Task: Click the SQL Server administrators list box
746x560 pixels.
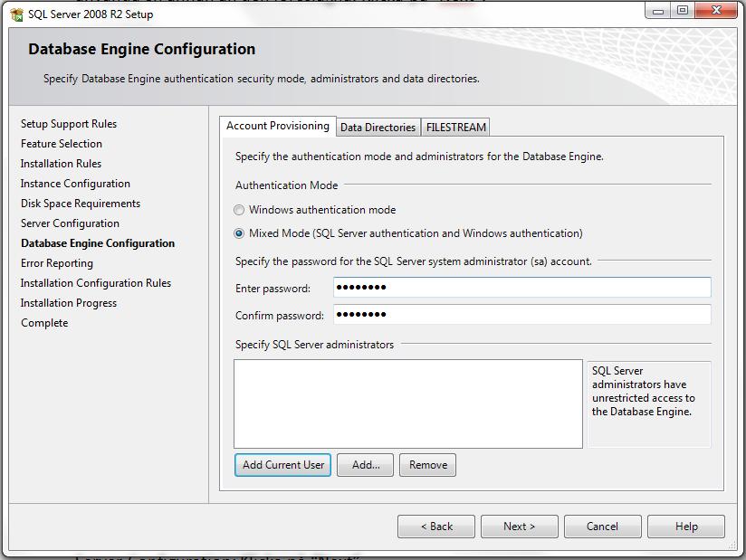Action: [x=408, y=403]
